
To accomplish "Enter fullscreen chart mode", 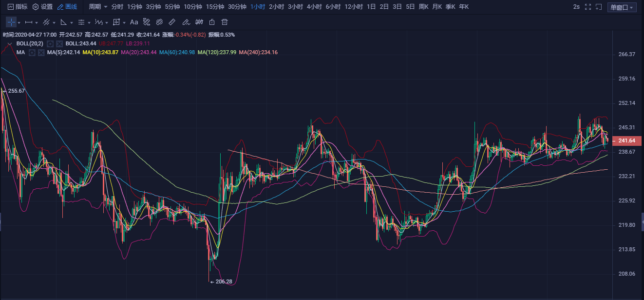I will point(588,7).
